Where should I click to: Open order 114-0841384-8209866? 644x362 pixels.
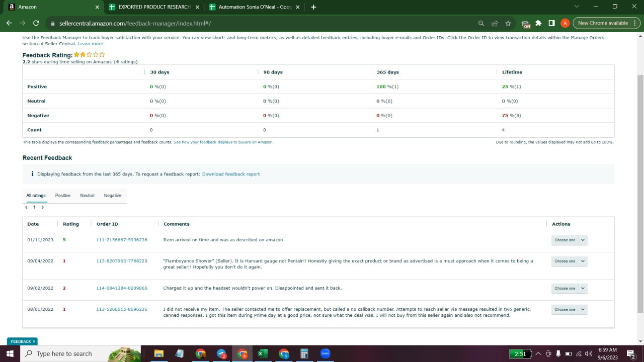click(122, 288)
